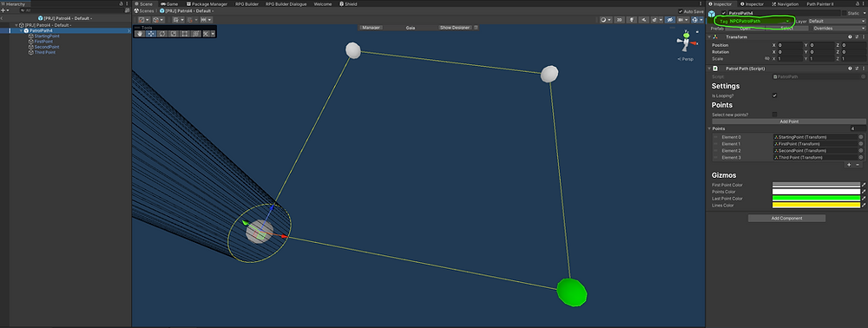Screen dimensions: 868x328
Task: Toggle the PatrolPath4 active checkbox
Action: (x=724, y=13)
